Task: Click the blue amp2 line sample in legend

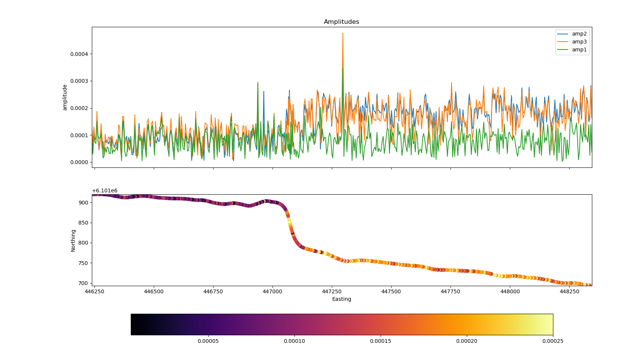Action: coord(563,34)
